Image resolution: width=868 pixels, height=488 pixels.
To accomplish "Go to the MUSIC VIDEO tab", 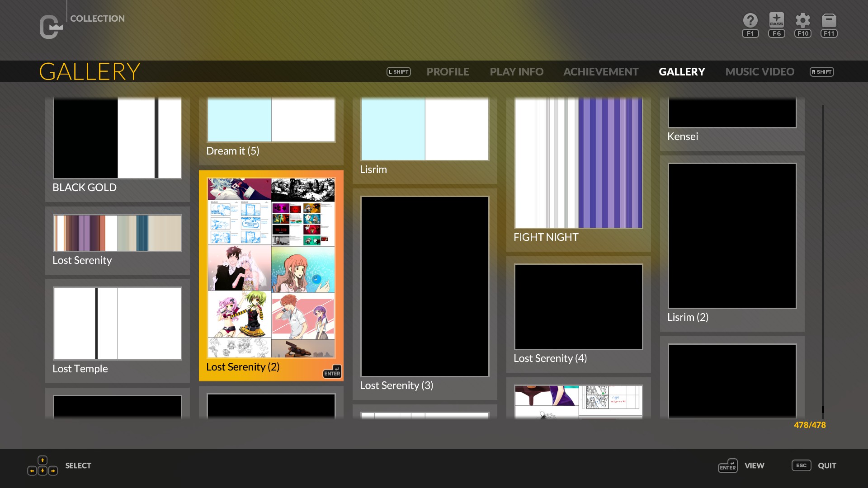I will (759, 72).
